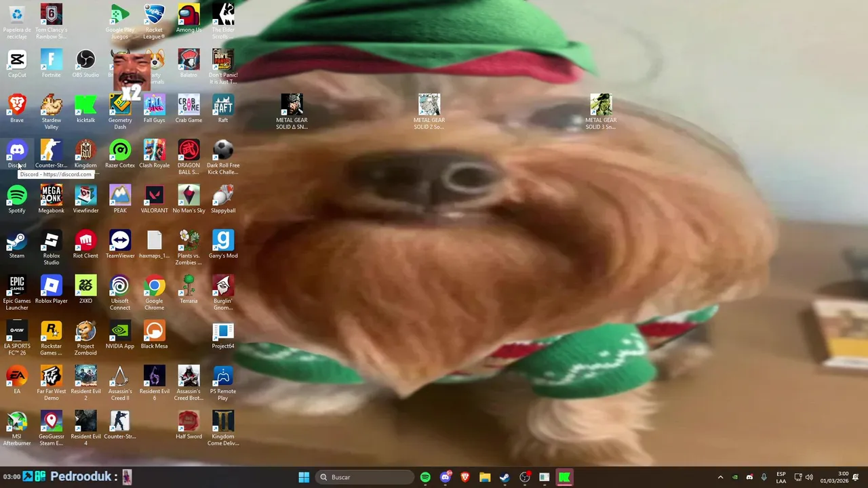Select Dark Roll Free Kick Challenge icon
This screenshot has width=868, height=488.
(x=223, y=157)
